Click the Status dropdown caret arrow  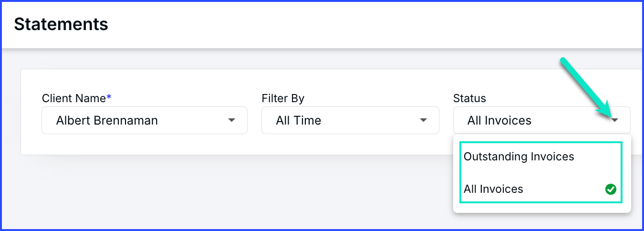pyautogui.click(x=615, y=120)
